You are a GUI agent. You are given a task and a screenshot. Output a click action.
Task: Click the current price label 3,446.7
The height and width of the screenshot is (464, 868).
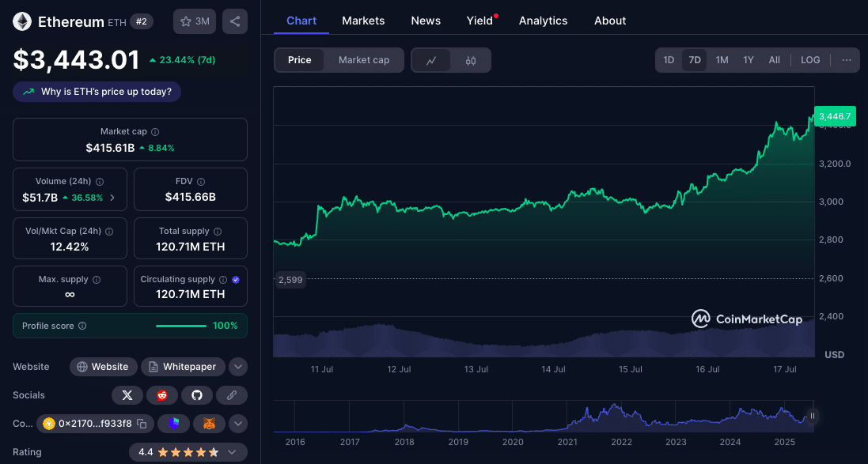835,116
